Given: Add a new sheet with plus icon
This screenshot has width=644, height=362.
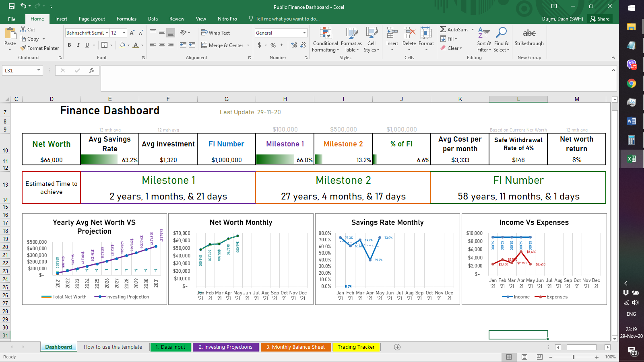Looking at the screenshot, I should [x=397, y=347].
